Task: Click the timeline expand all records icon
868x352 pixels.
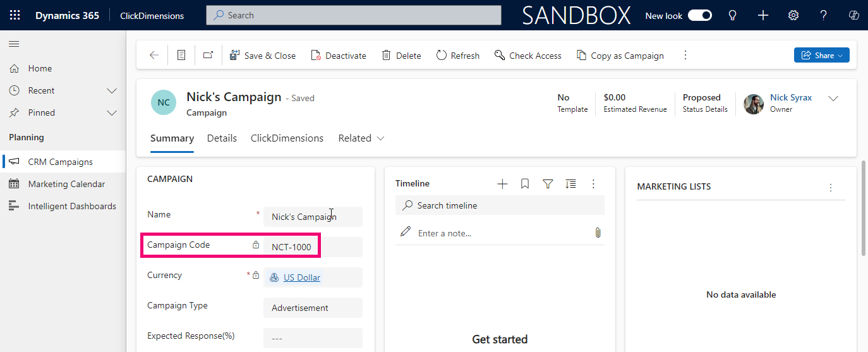Action: pyautogui.click(x=570, y=184)
